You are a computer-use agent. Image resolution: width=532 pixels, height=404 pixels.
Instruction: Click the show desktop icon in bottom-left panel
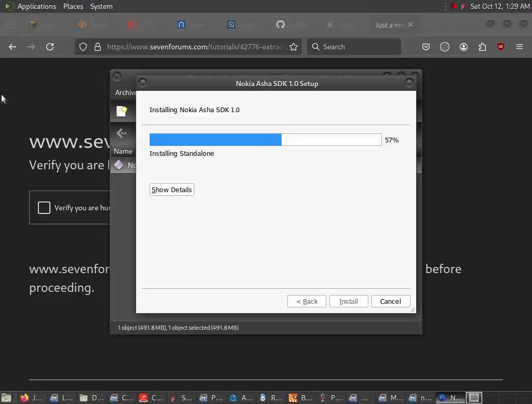click(6, 398)
